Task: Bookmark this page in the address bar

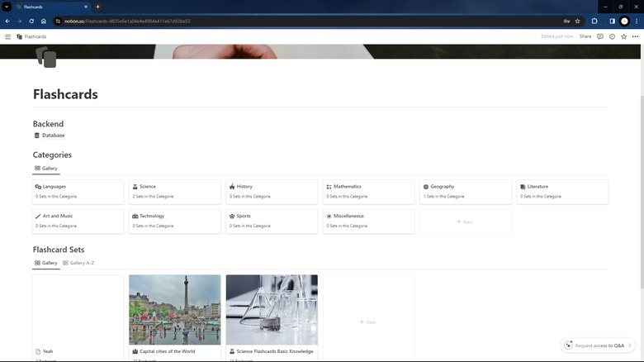Action: pyautogui.click(x=577, y=21)
